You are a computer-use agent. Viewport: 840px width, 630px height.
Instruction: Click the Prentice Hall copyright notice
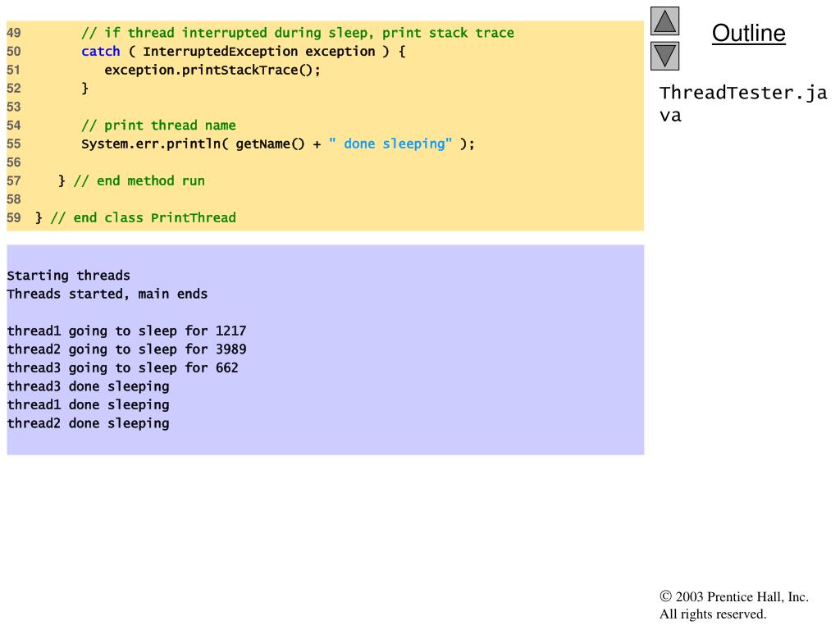pos(733,605)
